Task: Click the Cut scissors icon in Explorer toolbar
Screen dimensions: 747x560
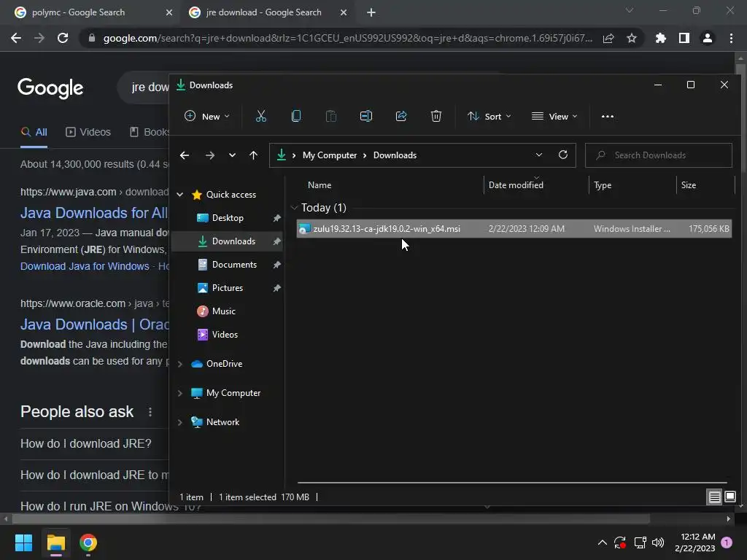Action: tap(260, 116)
